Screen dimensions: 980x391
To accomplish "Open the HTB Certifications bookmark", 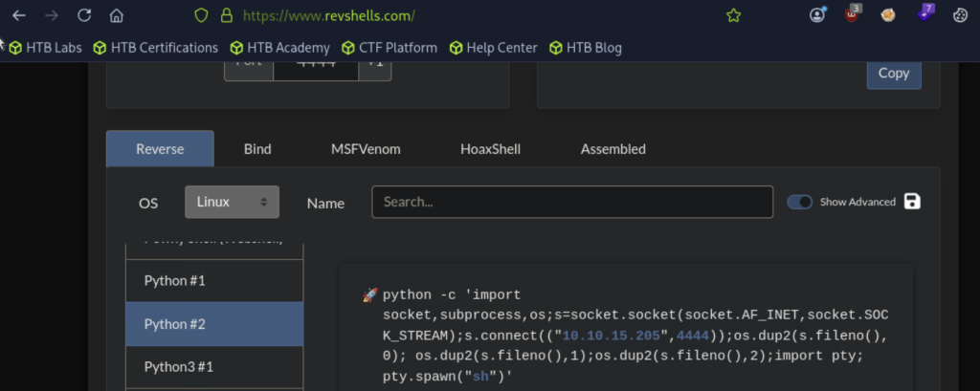I will click(156, 48).
